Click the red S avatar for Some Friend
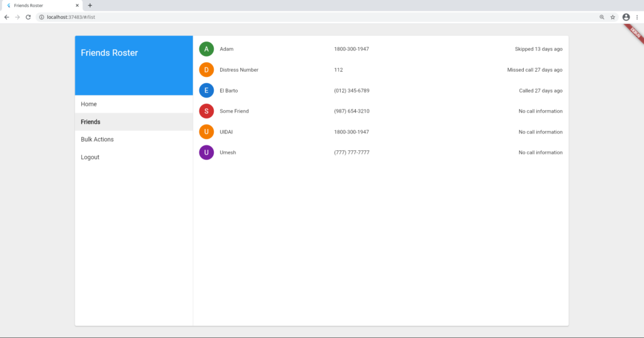Screen dimensions: 644x338 point(206,111)
